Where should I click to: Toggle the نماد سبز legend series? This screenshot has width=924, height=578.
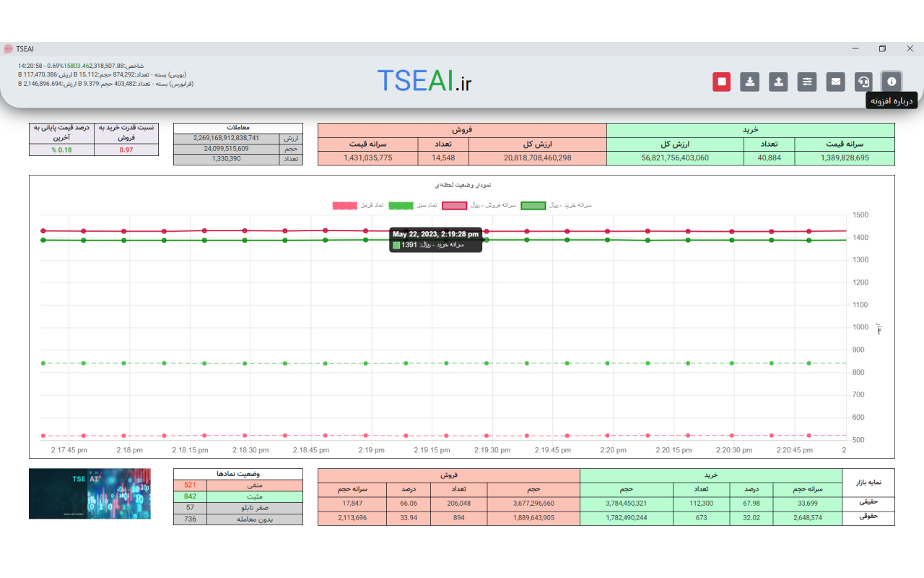click(413, 205)
